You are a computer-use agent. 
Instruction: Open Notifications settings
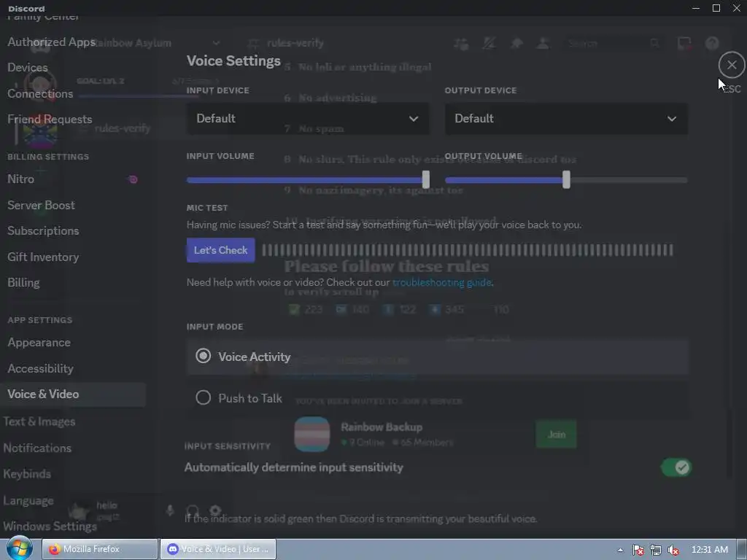[37, 448]
